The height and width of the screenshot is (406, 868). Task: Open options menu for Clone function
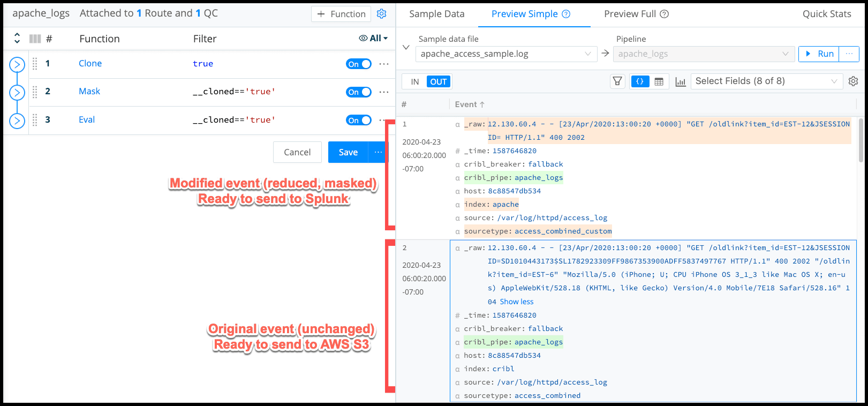[383, 64]
